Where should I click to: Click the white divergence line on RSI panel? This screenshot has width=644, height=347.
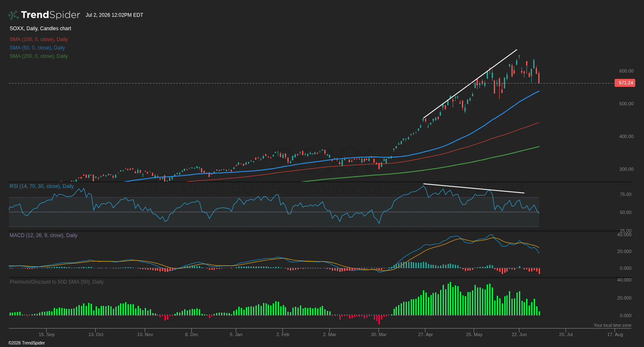click(x=474, y=188)
